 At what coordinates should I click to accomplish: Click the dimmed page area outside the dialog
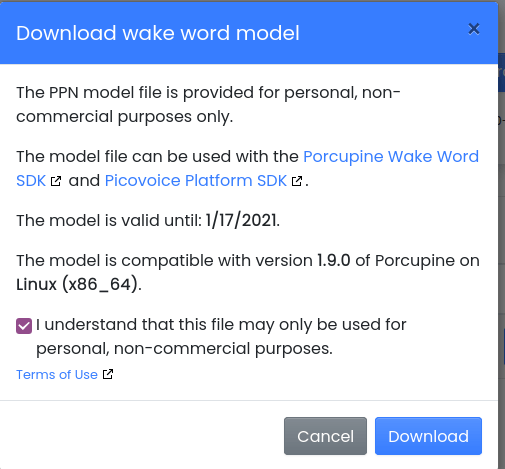(x=502, y=233)
